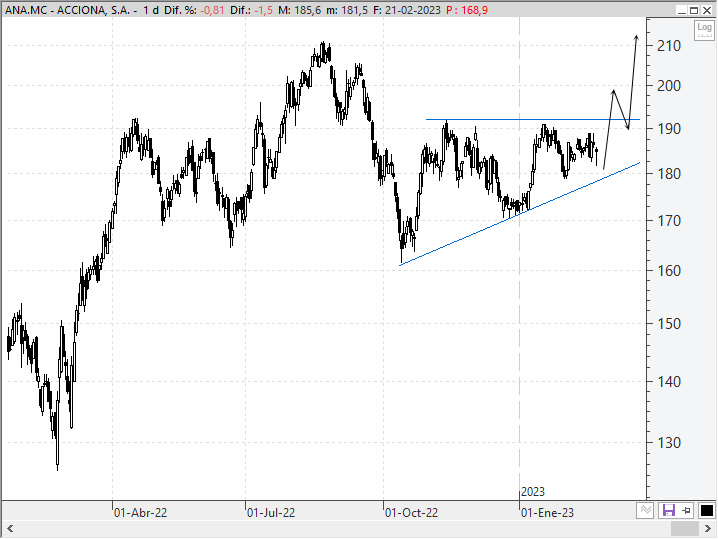The height and width of the screenshot is (539, 718).
Task: Click the 01-Abr-22 date label
Action: click(140, 512)
